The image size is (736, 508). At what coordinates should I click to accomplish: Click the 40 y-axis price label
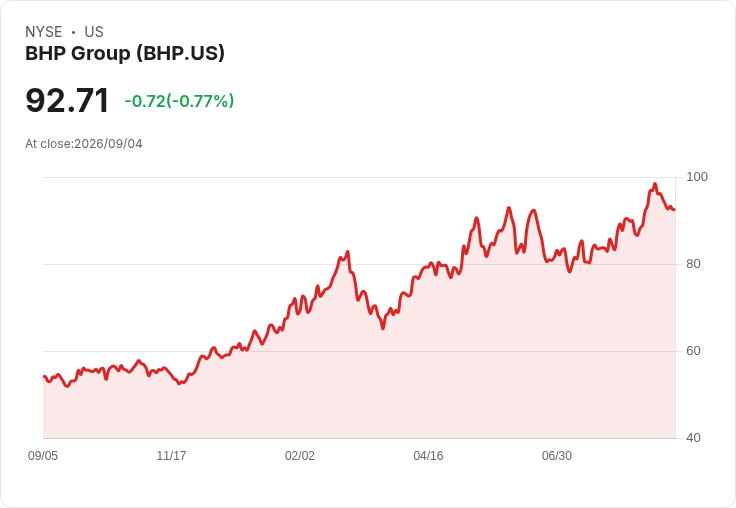point(693,438)
